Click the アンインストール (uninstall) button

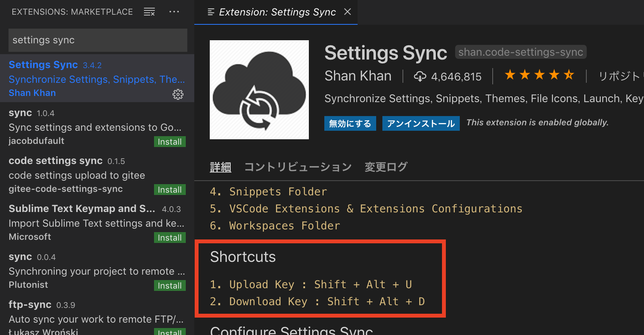click(421, 123)
